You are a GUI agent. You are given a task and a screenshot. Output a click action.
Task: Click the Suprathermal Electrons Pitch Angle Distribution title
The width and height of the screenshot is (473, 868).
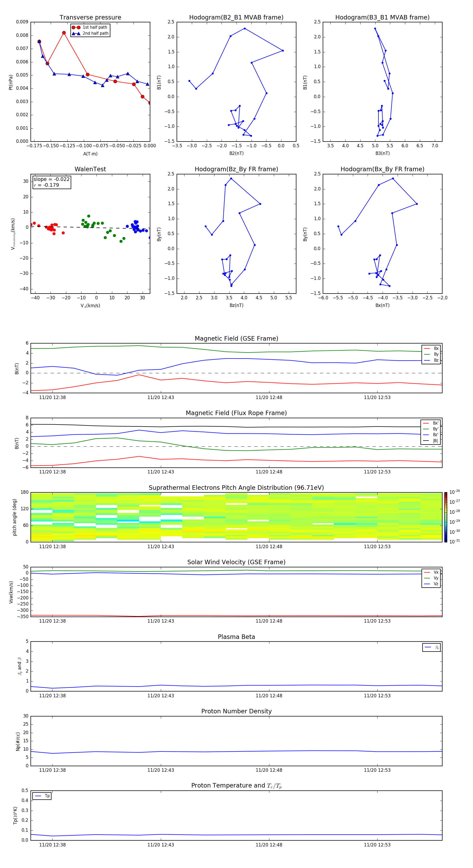(236, 488)
